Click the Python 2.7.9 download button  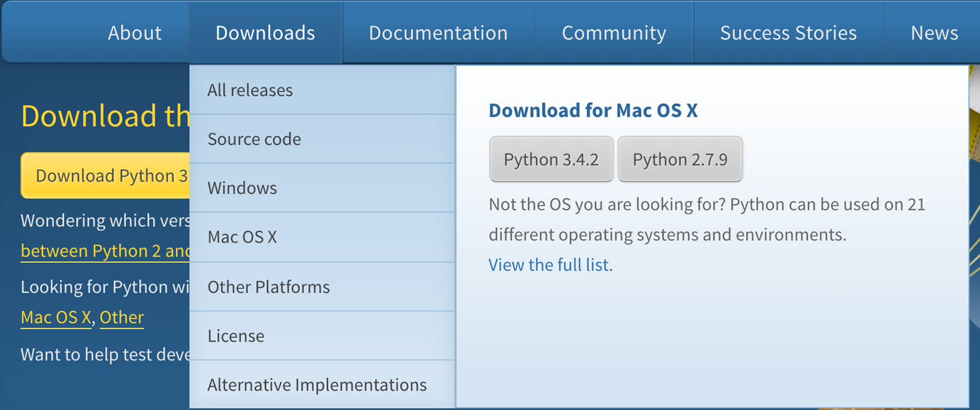pyautogui.click(x=680, y=159)
